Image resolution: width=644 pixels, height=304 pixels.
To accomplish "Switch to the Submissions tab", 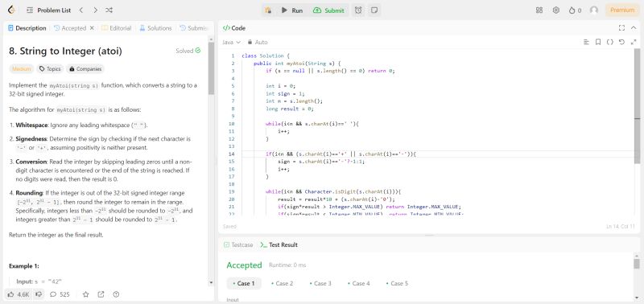I will point(194,28).
